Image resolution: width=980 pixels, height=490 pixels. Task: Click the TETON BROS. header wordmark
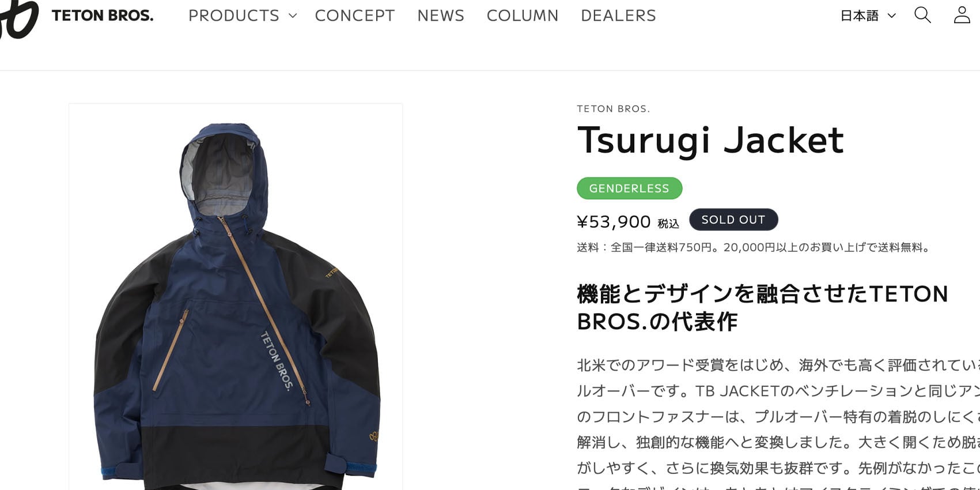tap(103, 16)
